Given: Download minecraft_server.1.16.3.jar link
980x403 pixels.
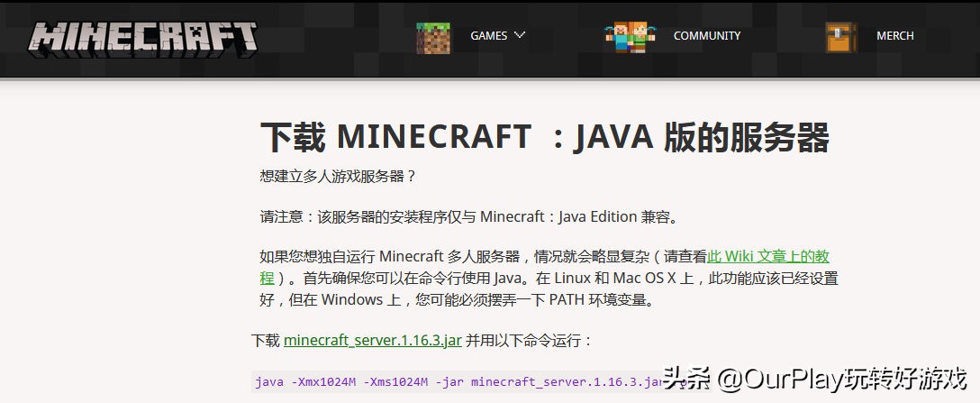Looking at the screenshot, I should pos(373,341).
